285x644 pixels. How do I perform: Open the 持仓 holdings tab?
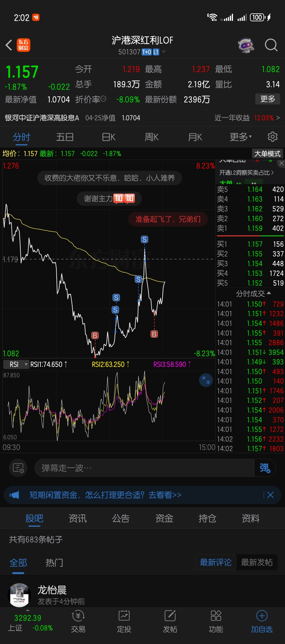[207, 519]
